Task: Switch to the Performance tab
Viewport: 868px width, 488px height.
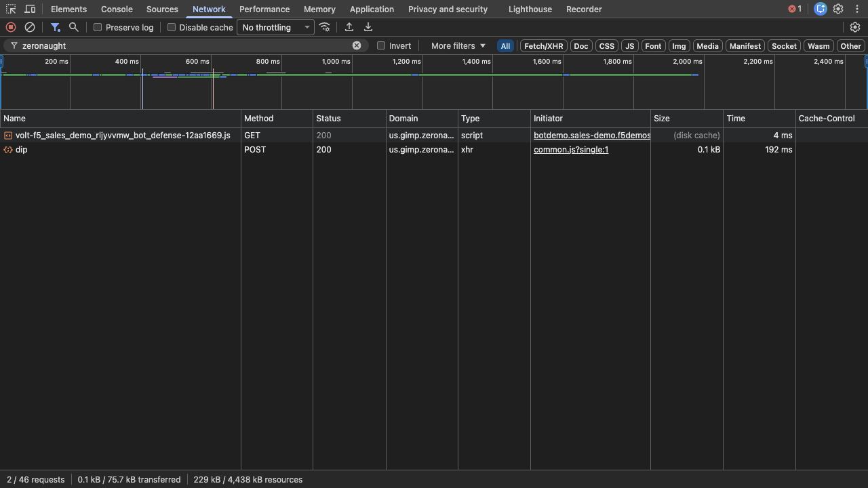Action: (x=264, y=9)
